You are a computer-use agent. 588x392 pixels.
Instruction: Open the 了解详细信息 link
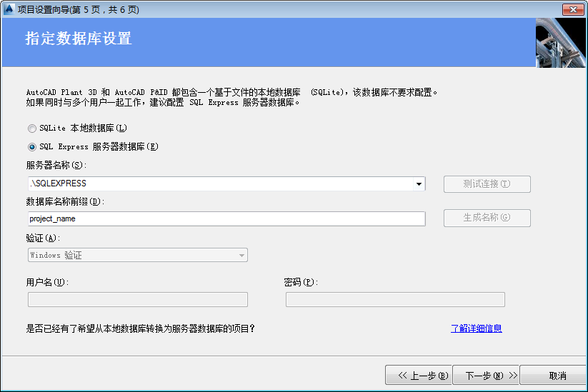(477, 328)
